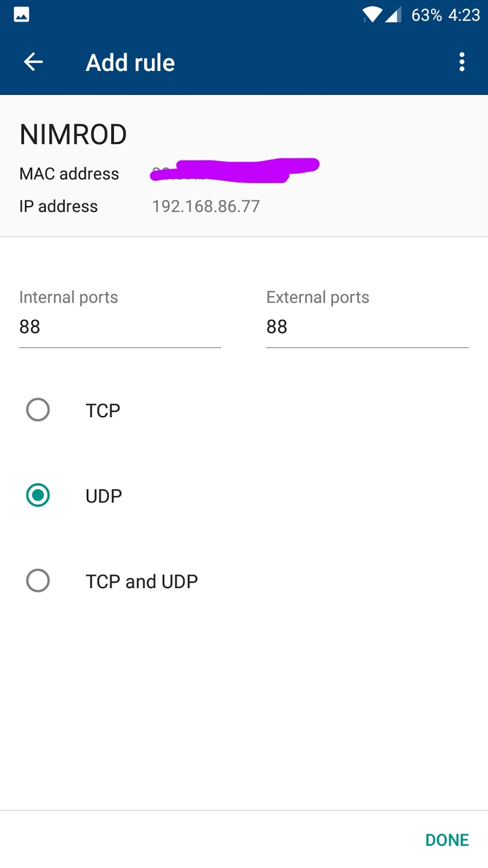Tap the 63% battery indicator
The image size is (488, 868).
click(426, 15)
